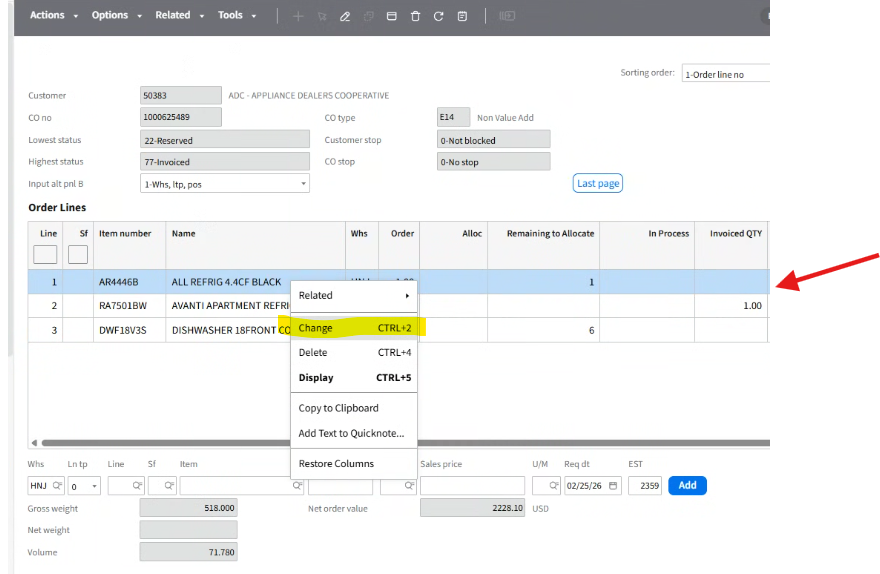
Task: Expand the Related submenu in the context menu
Action: click(x=354, y=295)
